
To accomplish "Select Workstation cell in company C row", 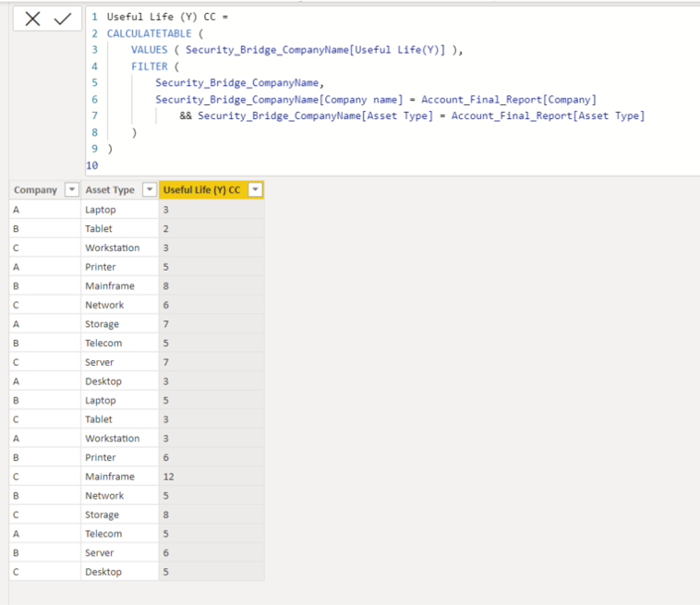I will [x=120, y=248].
